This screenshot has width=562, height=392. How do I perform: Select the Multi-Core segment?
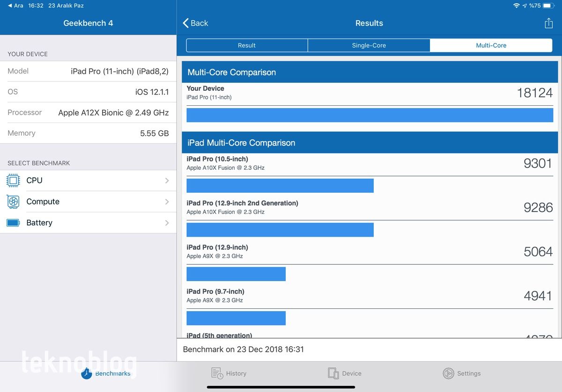pos(491,45)
